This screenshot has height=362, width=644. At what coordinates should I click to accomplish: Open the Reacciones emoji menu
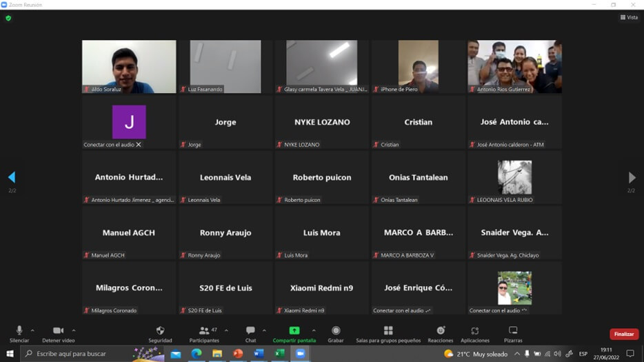441,332
